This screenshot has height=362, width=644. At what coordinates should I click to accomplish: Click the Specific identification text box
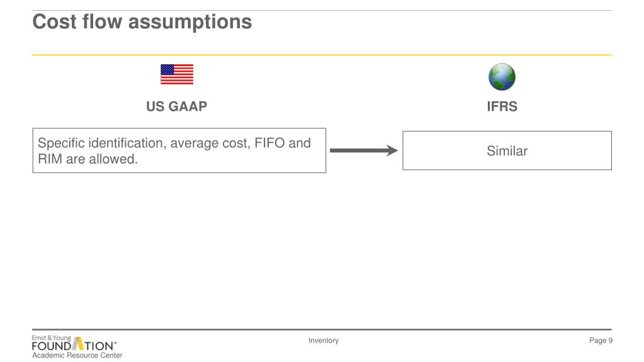[179, 150]
